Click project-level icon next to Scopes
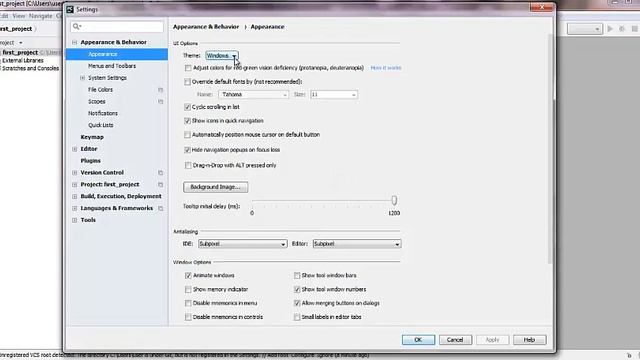The width and height of the screenshot is (640, 360). click(160, 102)
